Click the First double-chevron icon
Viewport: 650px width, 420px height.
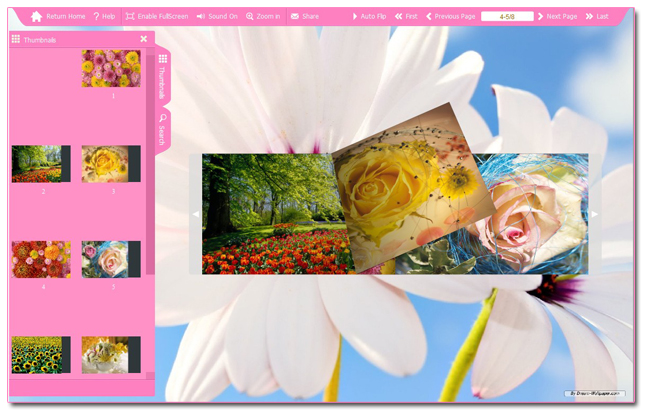pos(398,17)
